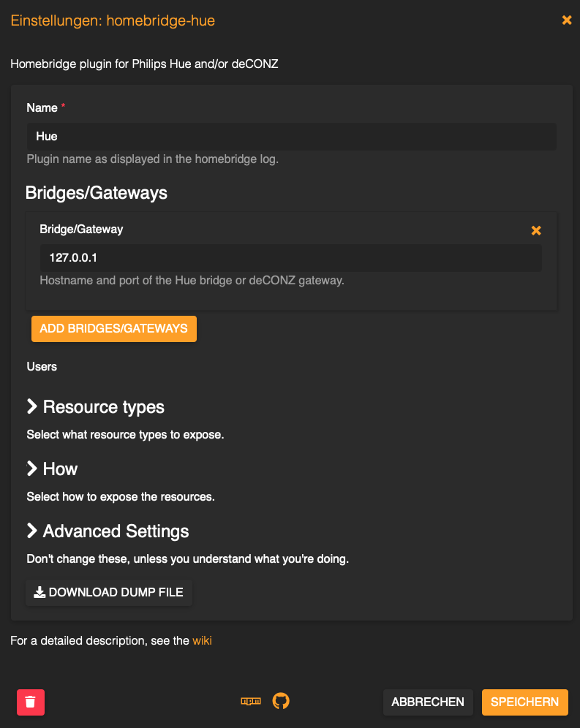Click the How heading text
Image resolution: width=580 pixels, height=728 pixels.
[60, 469]
